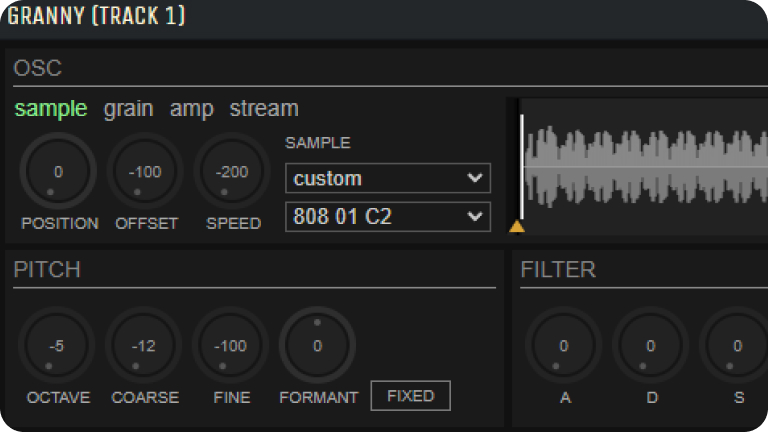Click the POSITION knob
Image resolution: width=768 pixels, height=432 pixels.
(58, 172)
